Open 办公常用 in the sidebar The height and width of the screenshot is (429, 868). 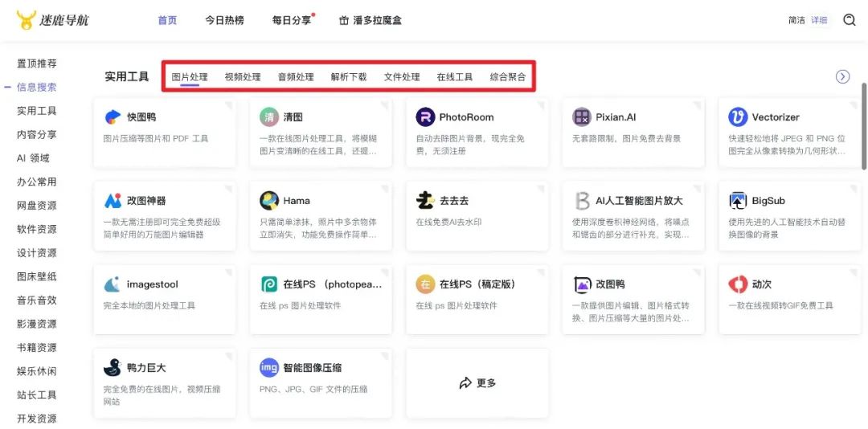36,182
